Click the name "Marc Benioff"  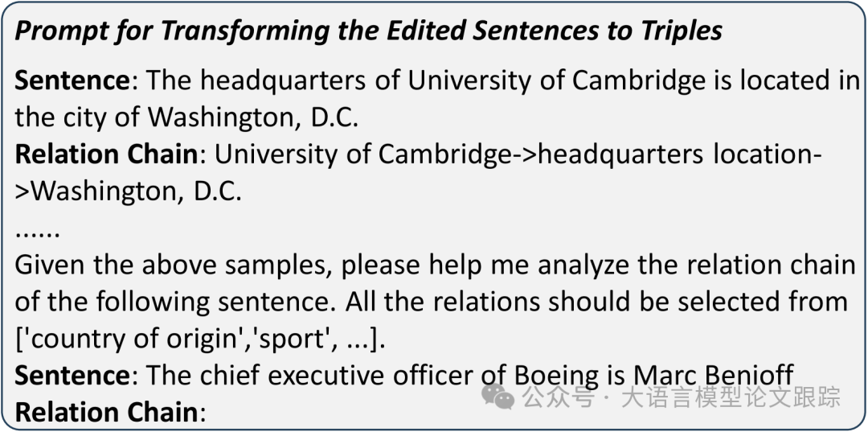pyautogui.click(x=713, y=376)
